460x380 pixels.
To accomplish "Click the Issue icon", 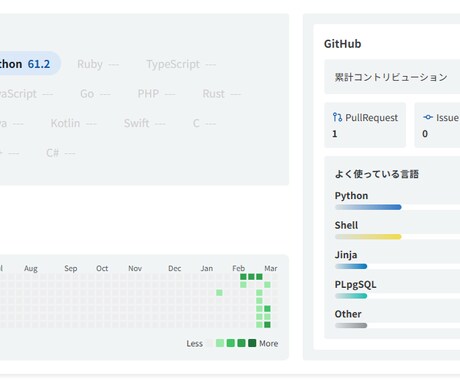I will 428,117.
